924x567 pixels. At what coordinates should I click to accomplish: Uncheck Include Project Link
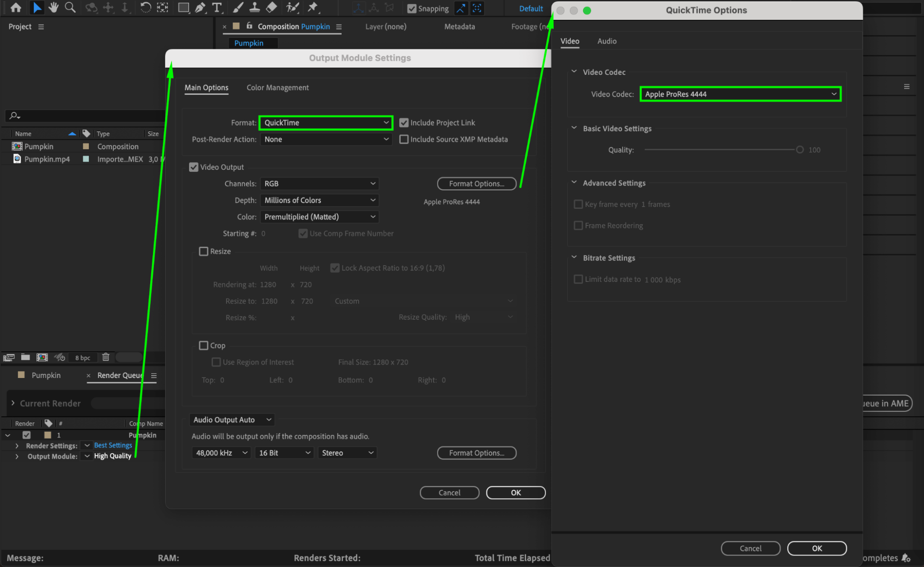pyautogui.click(x=404, y=122)
